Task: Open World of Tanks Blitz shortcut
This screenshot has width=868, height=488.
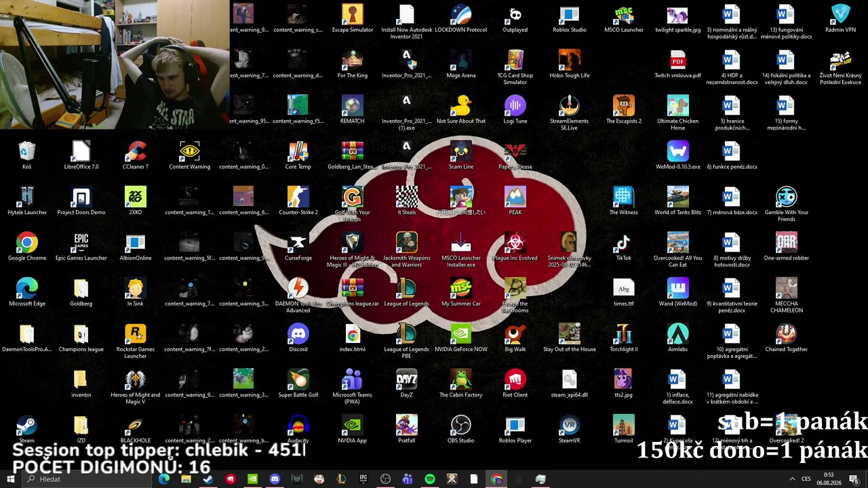Action: pyautogui.click(x=677, y=197)
